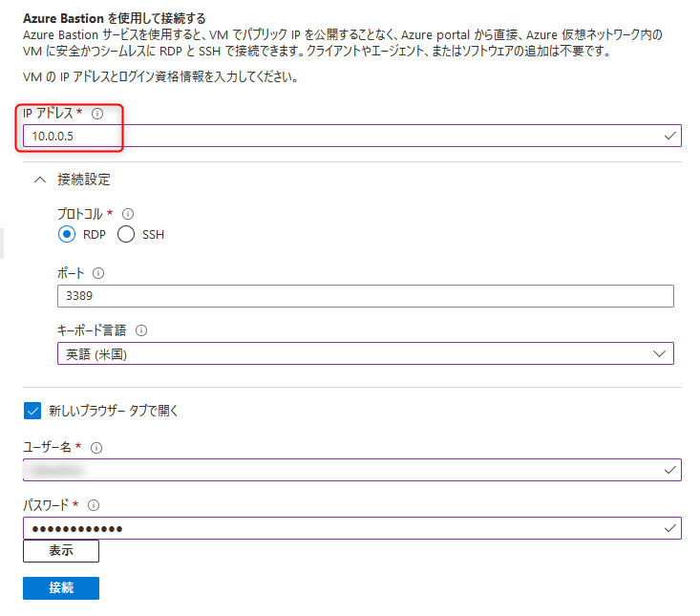Click the Azure Bastion を使用して接続する heading

115,18
